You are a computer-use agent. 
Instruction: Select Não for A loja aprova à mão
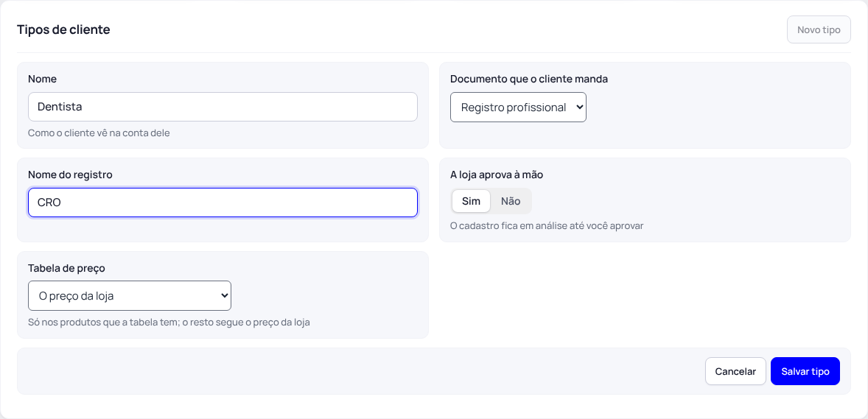click(511, 201)
